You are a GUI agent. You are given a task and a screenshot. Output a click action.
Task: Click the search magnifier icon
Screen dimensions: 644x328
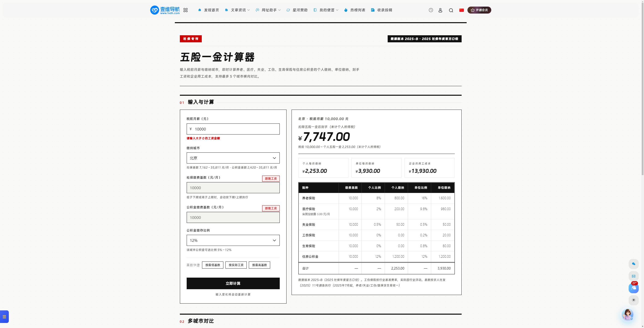click(451, 10)
